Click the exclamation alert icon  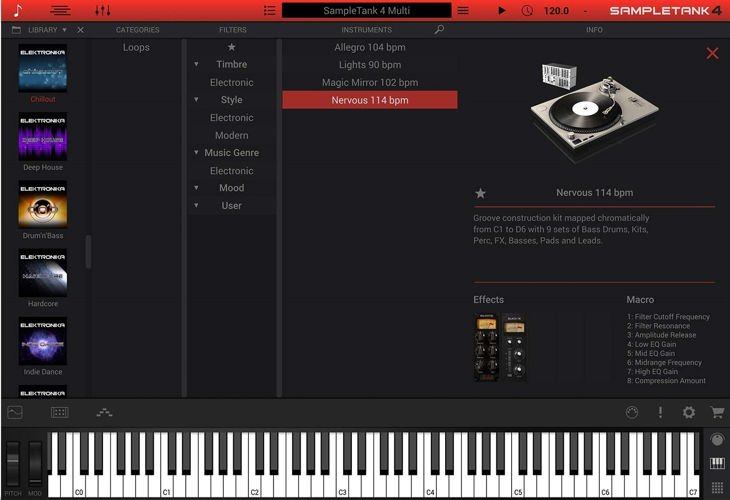[660, 412]
